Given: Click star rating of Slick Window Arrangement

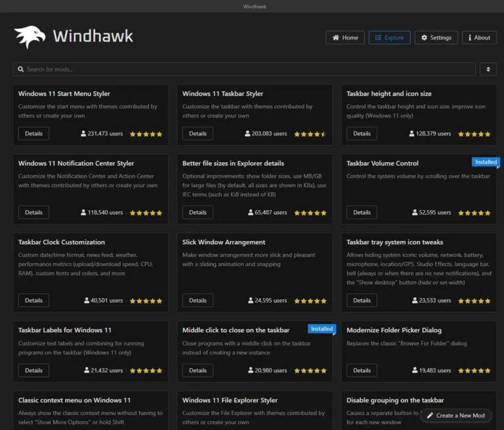Looking at the screenshot, I should (310, 301).
